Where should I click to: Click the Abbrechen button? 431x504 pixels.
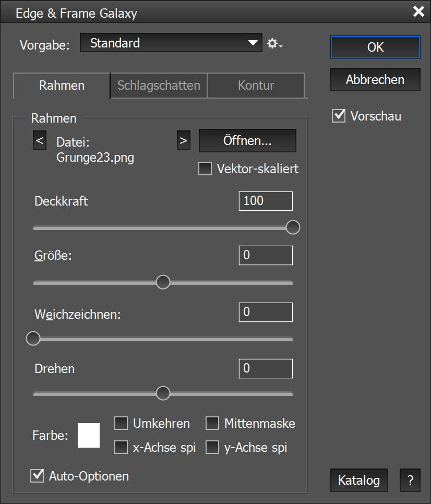point(375,79)
